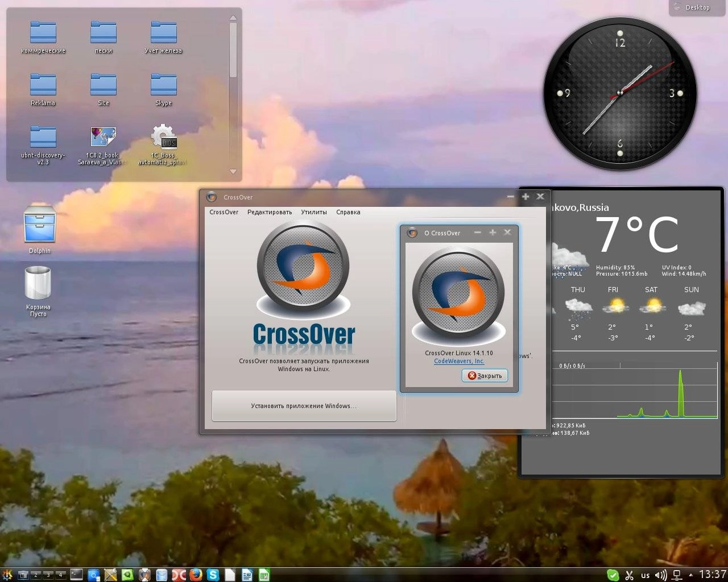Screen dimensions: 728x582
Task: Click Установить приложение Windows button
Action: (x=304, y=406)
